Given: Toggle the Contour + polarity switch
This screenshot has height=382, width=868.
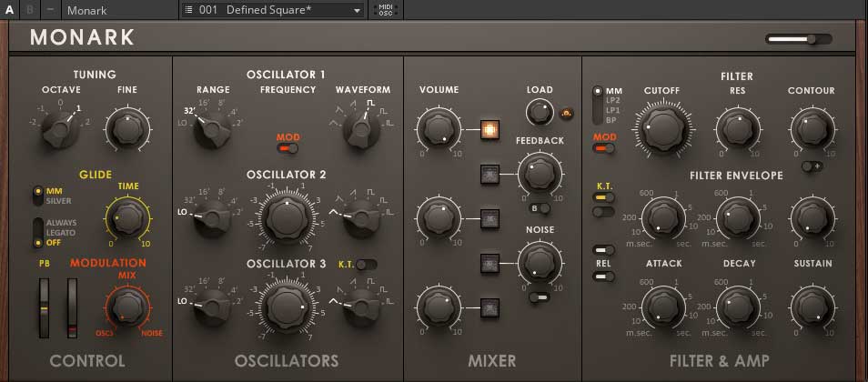Looking at the screenshot, I should [812, 166].
